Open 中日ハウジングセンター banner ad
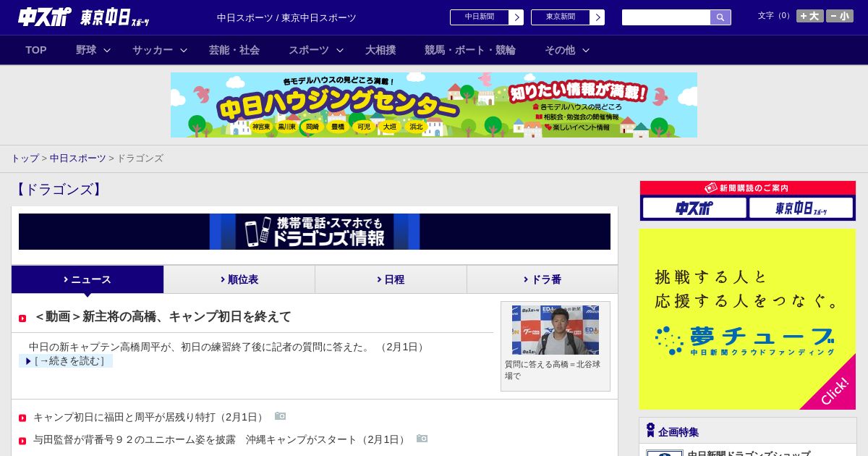The height and width of the screenshot is (456, 868). tap(434, 105)
